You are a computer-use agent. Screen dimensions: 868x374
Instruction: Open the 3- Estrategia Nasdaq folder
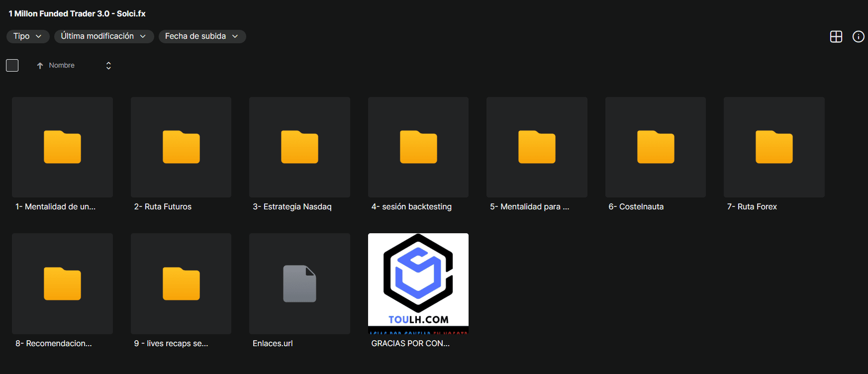[x=299, y=147]
